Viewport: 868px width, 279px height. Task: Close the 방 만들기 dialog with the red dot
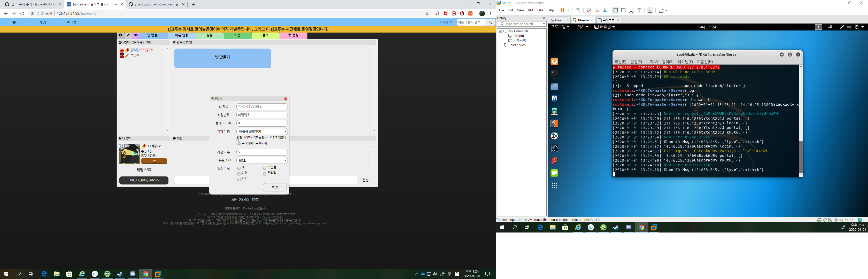coord(286,99)
